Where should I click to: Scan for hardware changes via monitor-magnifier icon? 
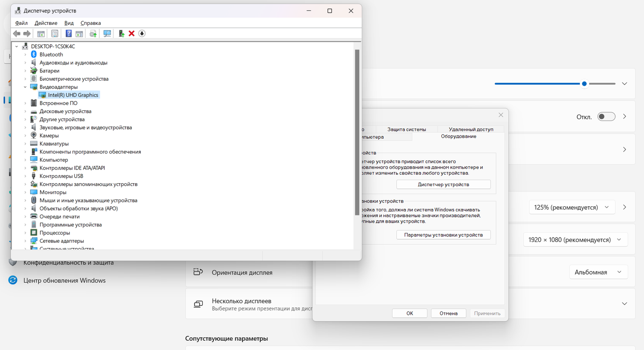tap(107, 33)
